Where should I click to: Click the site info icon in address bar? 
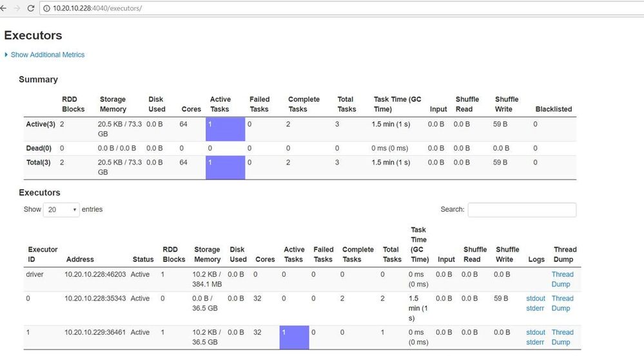pyautogui.click(x=47, y=8)
